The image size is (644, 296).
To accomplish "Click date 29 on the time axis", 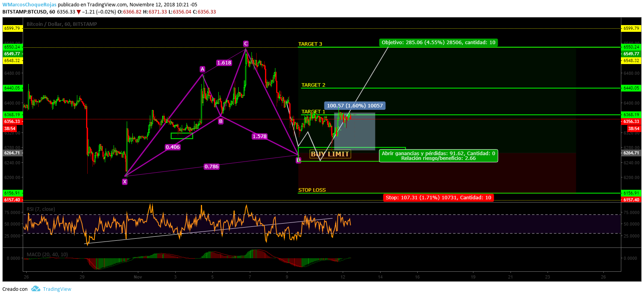I will coord(82,277).
